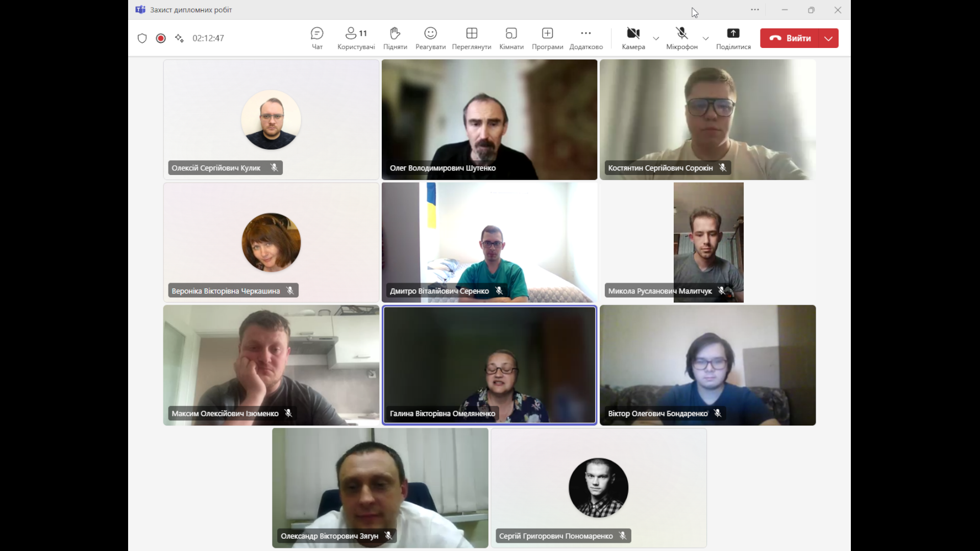Click the shield security icon
The height and width of the screenshot is (551, 980).
tap(142, 38)
